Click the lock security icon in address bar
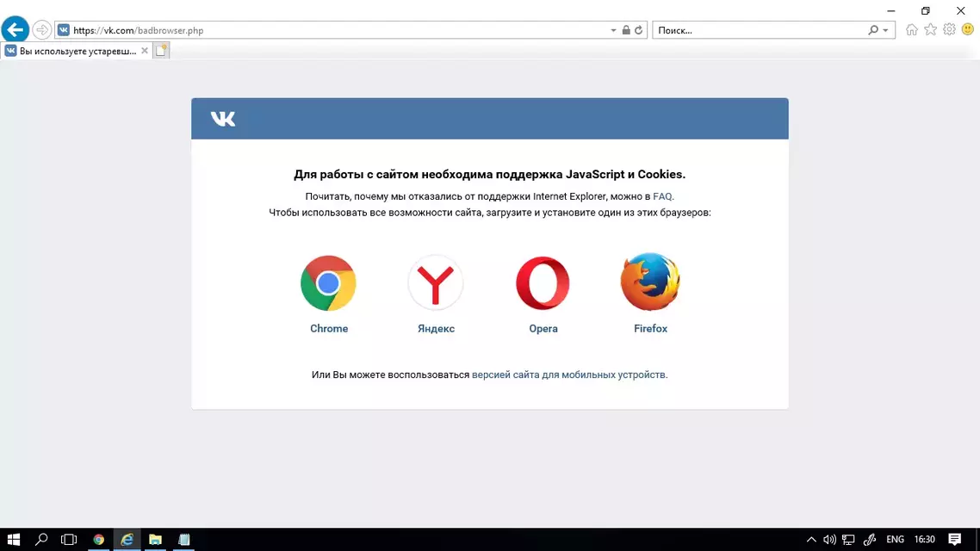 pyautogui.click(x=626, y=30)
